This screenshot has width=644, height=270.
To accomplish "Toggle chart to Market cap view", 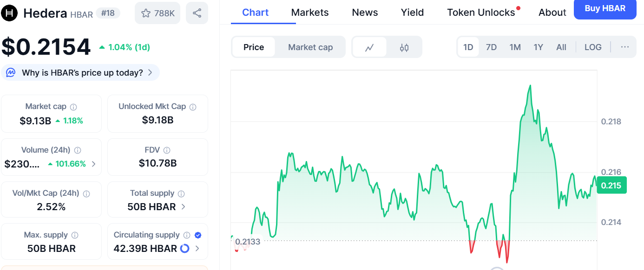I will [x=310, y=47].
